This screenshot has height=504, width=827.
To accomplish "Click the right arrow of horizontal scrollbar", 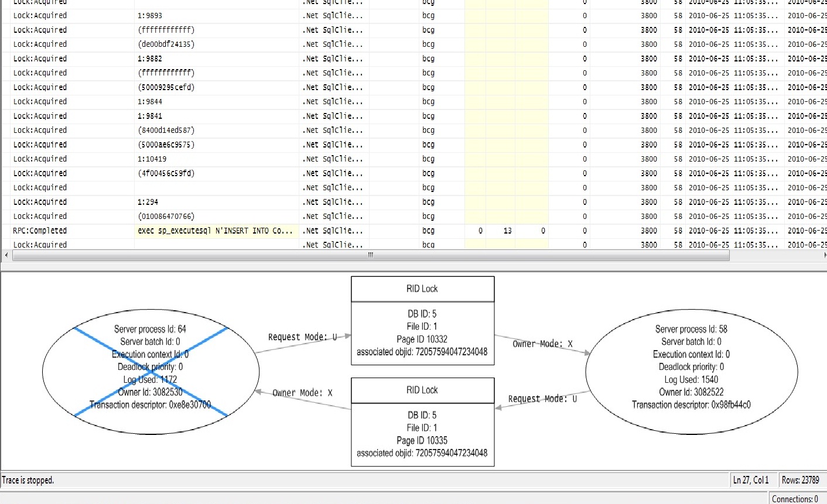I will tap(824, 256).
